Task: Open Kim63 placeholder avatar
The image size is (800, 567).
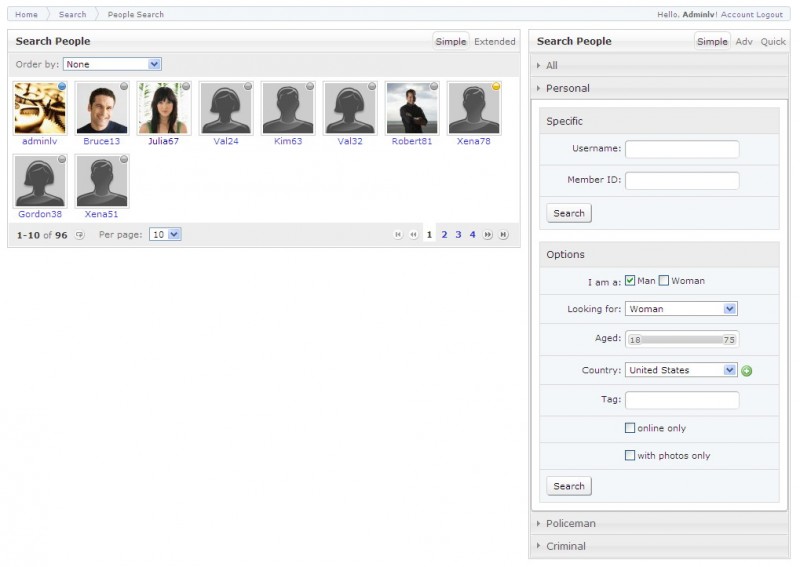Action: coord(288,108)
